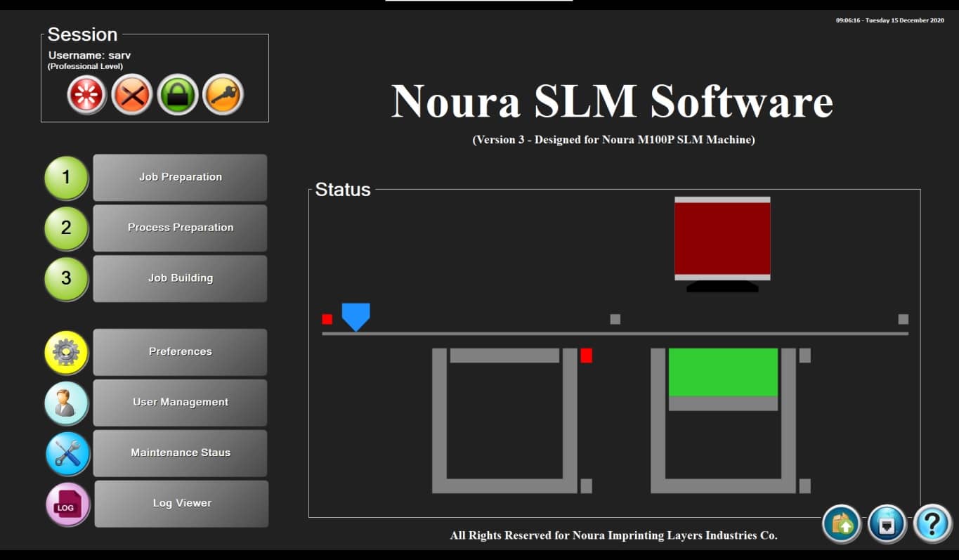Click the software update package icon bottom right
Viewport: 959px width, 560px height.
coord(842,523)
